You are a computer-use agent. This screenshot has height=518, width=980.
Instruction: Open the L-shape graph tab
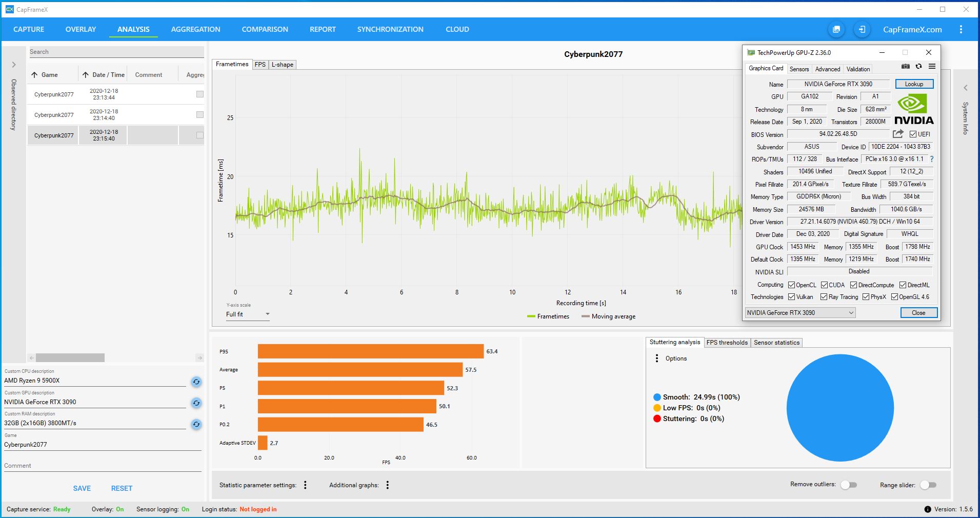283,65
